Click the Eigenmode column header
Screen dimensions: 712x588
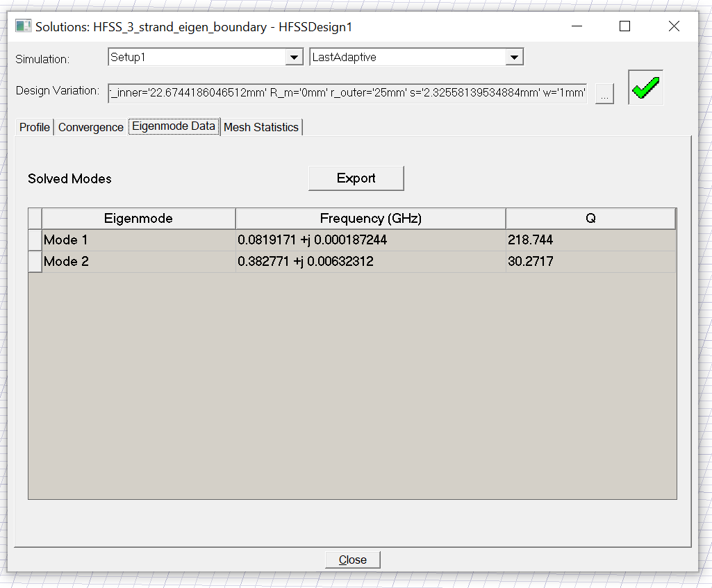[138, 219]
